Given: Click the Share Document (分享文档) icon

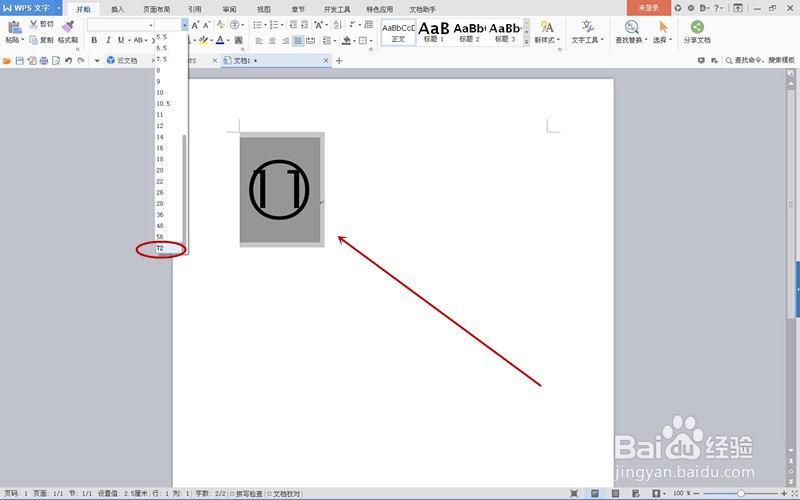Looking at the screenshot, I should pyautogui.click(x=697, y=27).
